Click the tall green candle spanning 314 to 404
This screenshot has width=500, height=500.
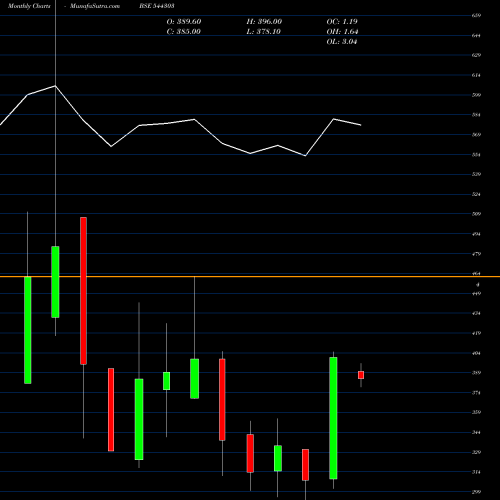pos(333,418)
